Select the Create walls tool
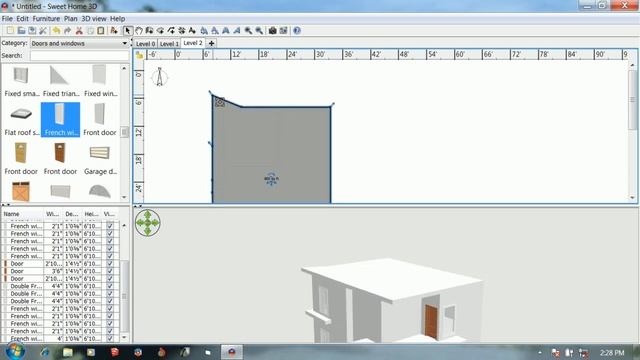Image resolution: width=640 pixels, height=360 pixels. 149,31
